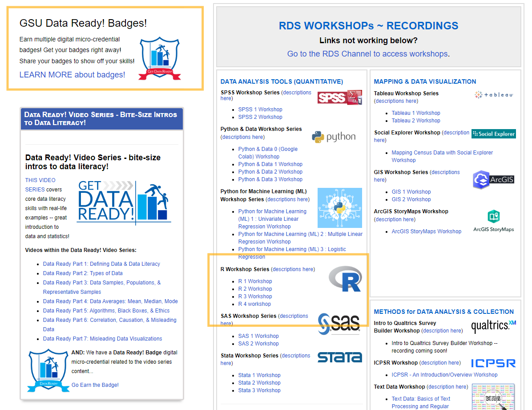Open the GIS 1 Workshop link

click(x=411, y=191)
